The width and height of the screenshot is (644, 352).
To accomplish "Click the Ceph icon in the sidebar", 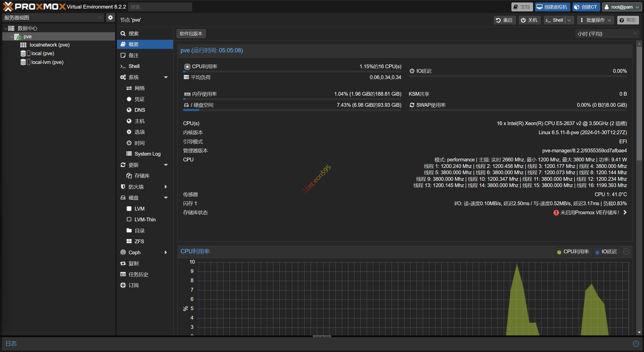I will tap(123, 252).
